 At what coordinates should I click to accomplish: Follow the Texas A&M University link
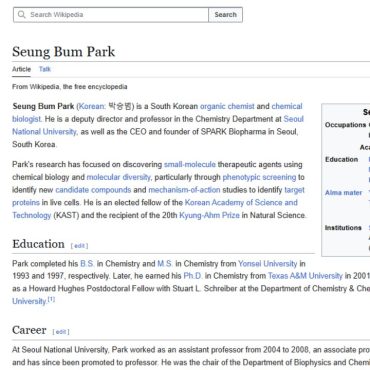[x=305, y=276]
